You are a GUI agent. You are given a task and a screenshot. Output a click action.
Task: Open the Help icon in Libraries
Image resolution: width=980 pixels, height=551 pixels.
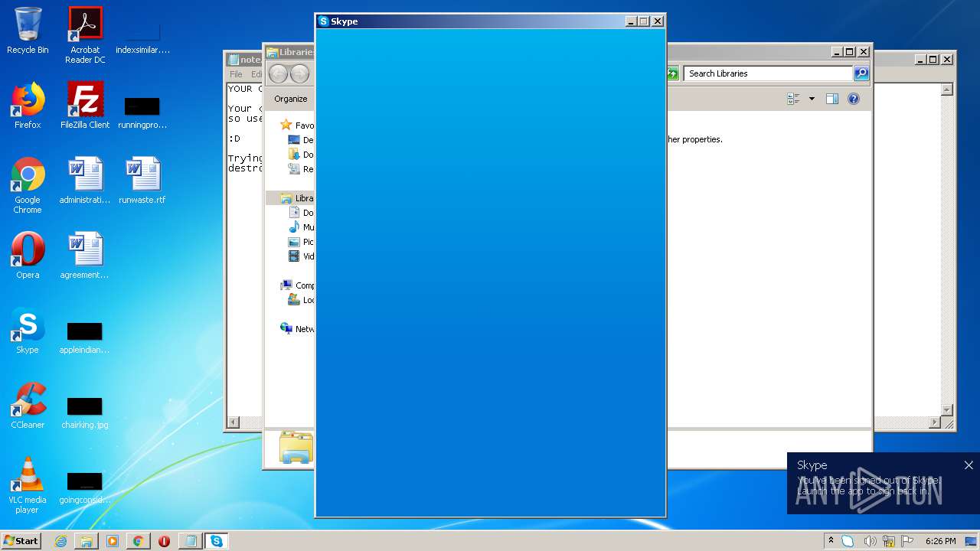coord(854,99)
